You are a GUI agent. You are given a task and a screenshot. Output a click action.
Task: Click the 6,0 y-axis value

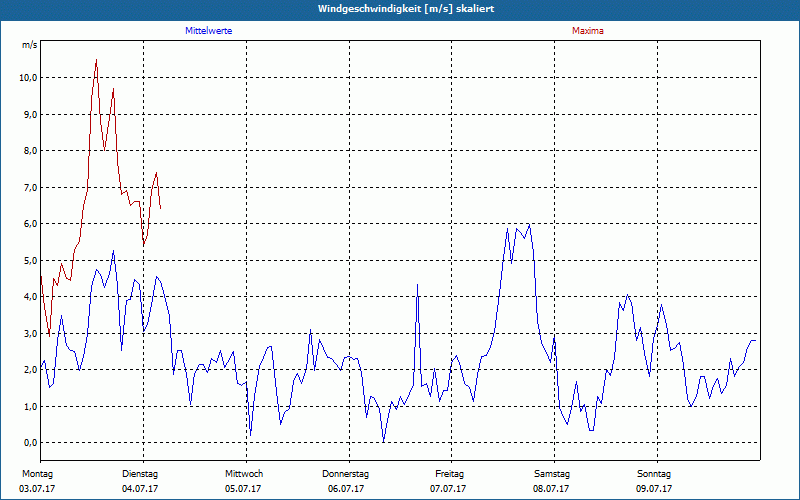(31, 223)
